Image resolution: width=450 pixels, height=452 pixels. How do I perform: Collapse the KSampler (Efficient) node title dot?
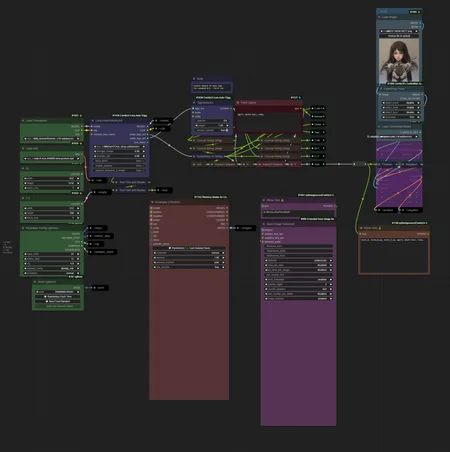[x=152, y=202]
